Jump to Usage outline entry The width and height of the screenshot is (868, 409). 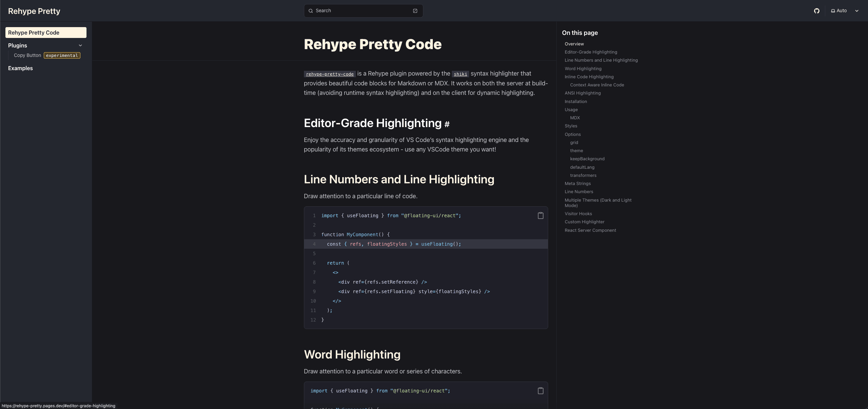571,109
